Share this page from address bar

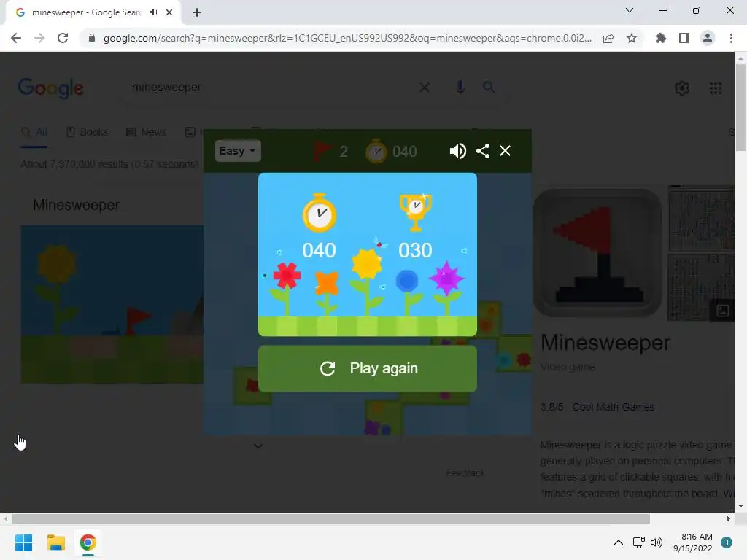click(608, 38)
